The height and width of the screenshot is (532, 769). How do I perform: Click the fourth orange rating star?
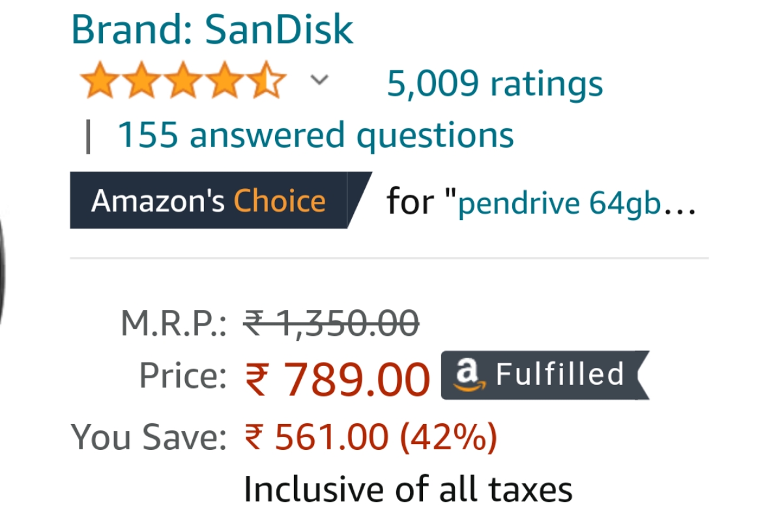(x=225, y=80)
